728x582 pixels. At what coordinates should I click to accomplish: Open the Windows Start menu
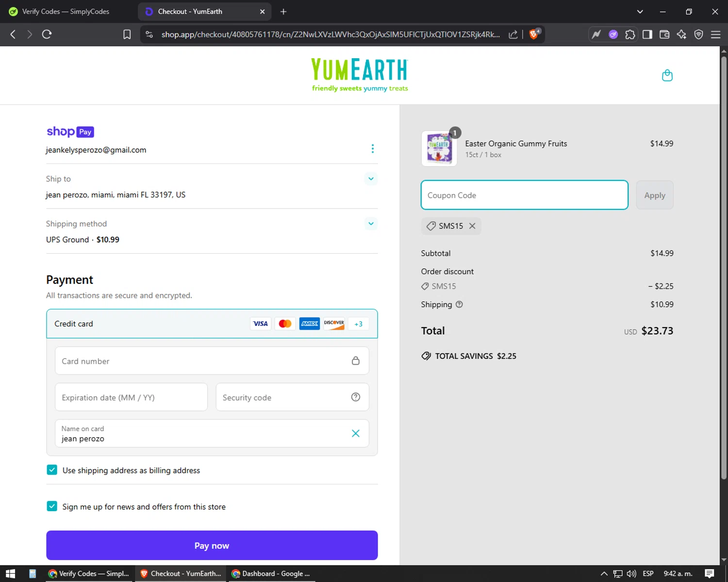point(10,573)
